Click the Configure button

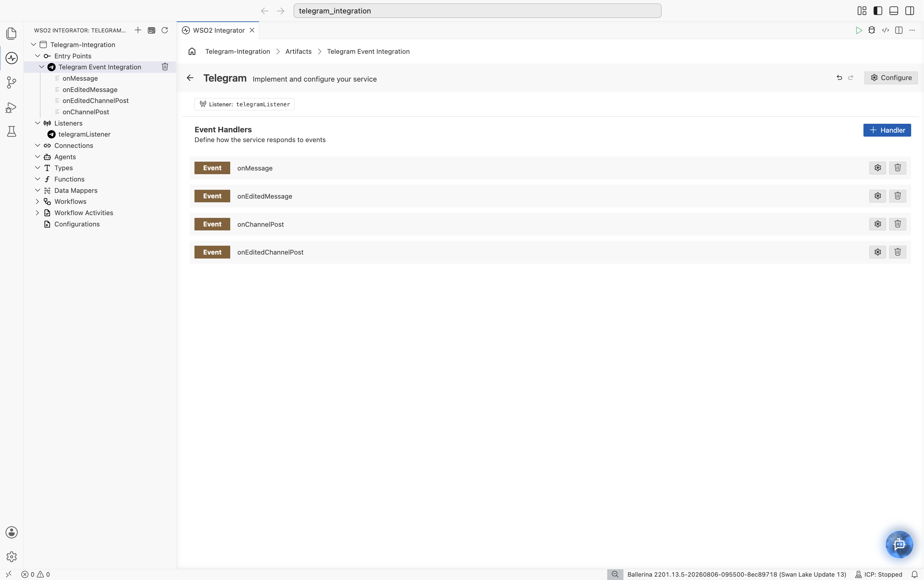click(891, 78)
